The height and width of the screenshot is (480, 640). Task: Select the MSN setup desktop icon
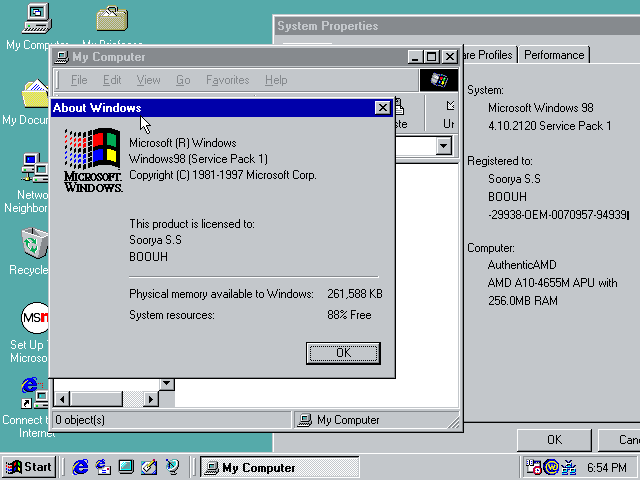coord(35,318)
